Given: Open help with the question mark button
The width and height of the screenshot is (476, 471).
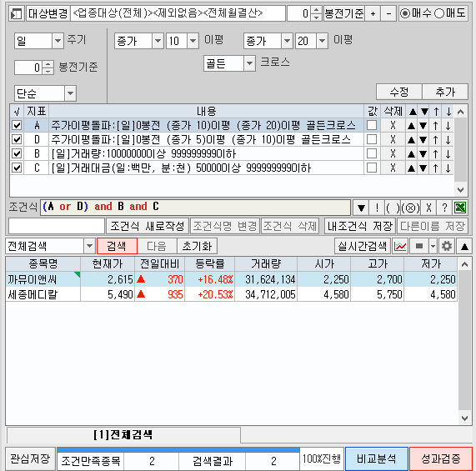Looking at the screenshot, I should [444, 208].
